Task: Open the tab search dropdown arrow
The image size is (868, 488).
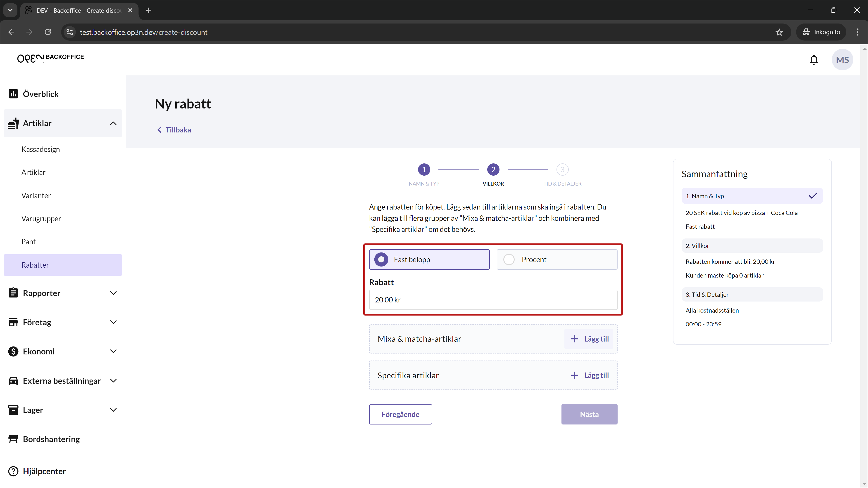Action: (10, 10)
